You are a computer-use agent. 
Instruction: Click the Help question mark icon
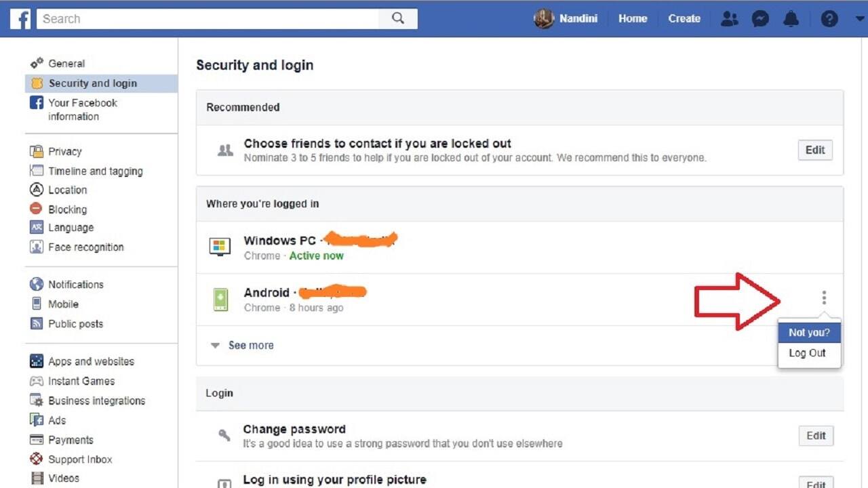pos(829,19)
